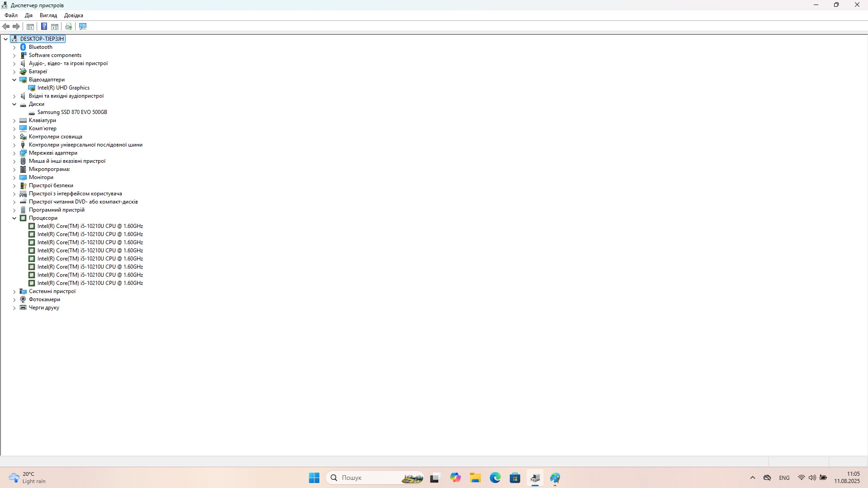Viewport: 868px width, 488px height.
Task: Open the Вигляд menu
Action: [48, 15]
